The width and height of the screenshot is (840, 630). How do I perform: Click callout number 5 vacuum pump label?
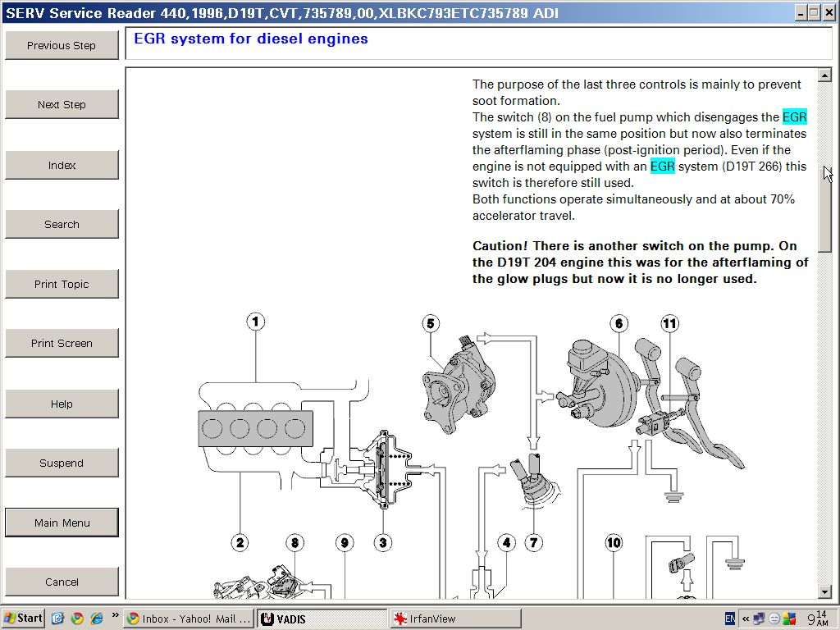click(431, 323)
